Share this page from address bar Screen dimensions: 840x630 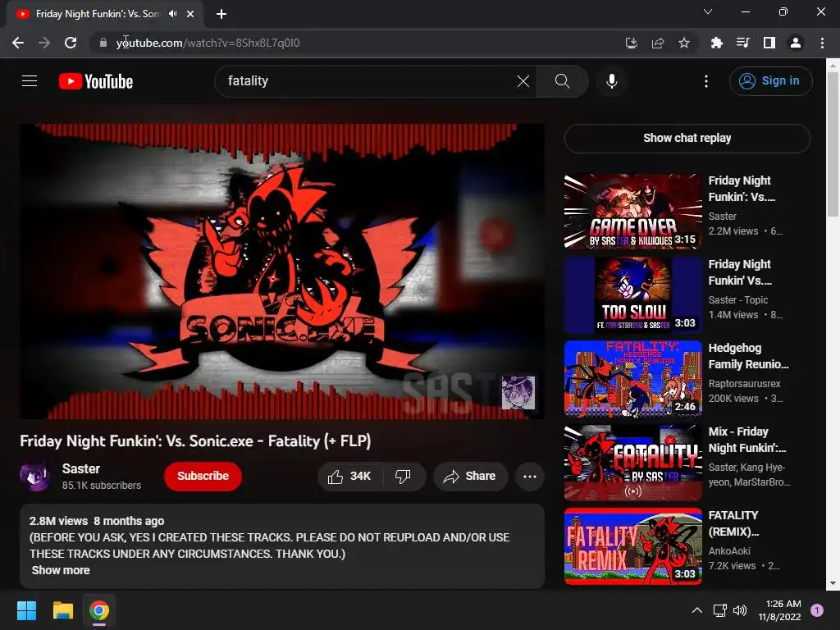click(x=658, y=43)
